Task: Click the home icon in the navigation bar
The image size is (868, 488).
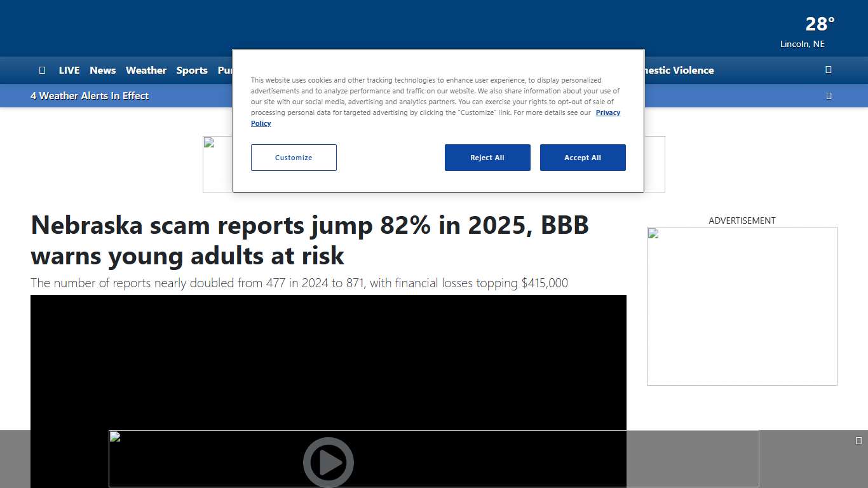Action: 42,70
